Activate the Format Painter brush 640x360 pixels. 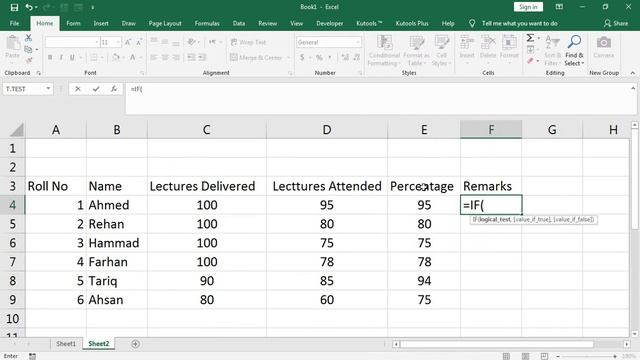[x=28, y=60]
